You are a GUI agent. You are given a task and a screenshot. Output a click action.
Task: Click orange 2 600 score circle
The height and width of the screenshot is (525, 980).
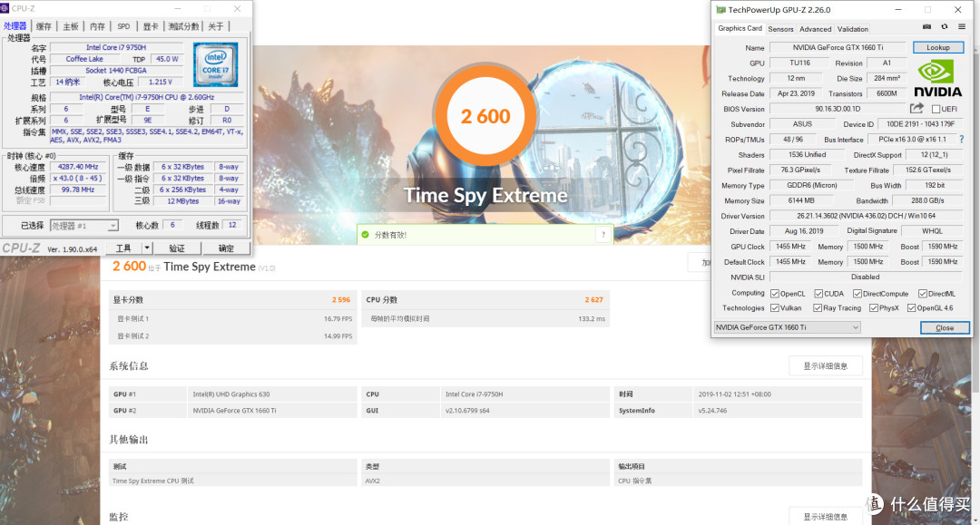click(x=485, y=116)
